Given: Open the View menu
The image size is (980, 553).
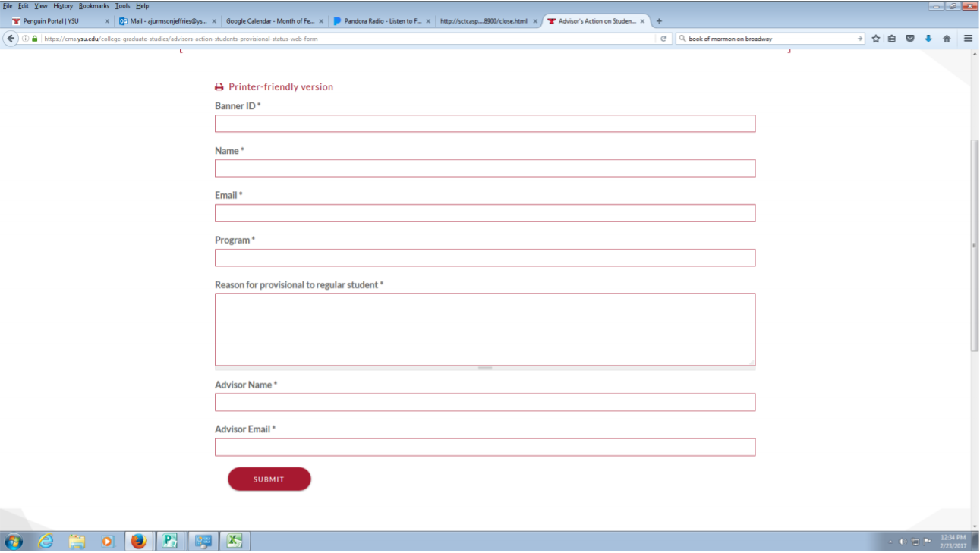Looking at the screenshot, I should (41, 6).
